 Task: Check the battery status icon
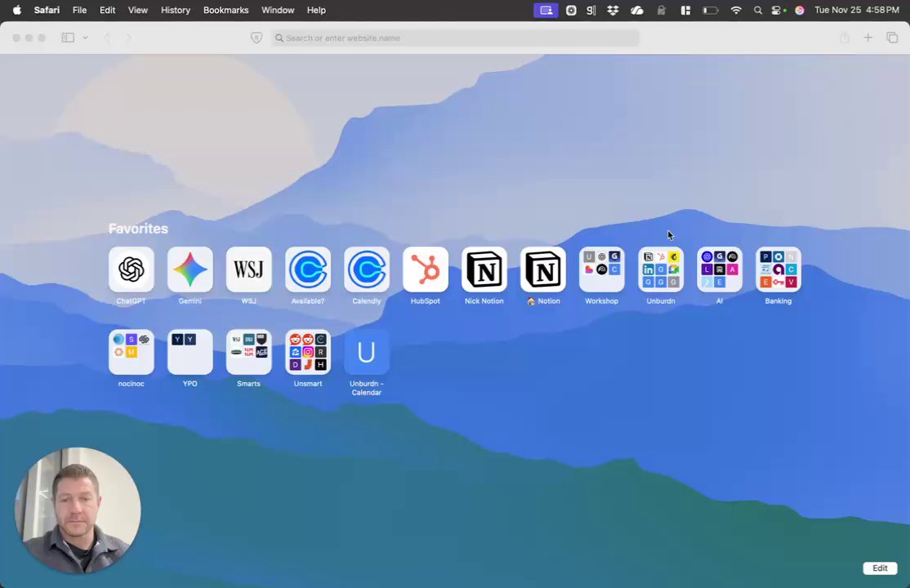click(x=711, y=10)
